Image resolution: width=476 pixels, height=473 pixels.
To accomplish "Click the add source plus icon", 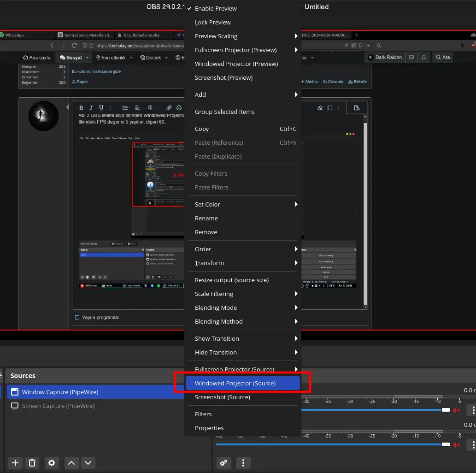I will tap(15, 463).
